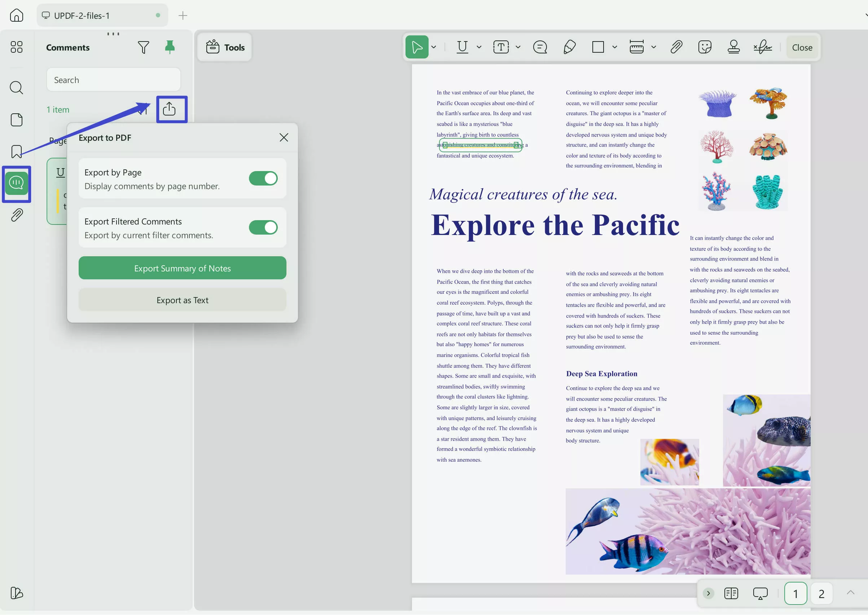Turn off Export Filtered Comments
Viewport: 868px width, 615px height.
[263, 227]
